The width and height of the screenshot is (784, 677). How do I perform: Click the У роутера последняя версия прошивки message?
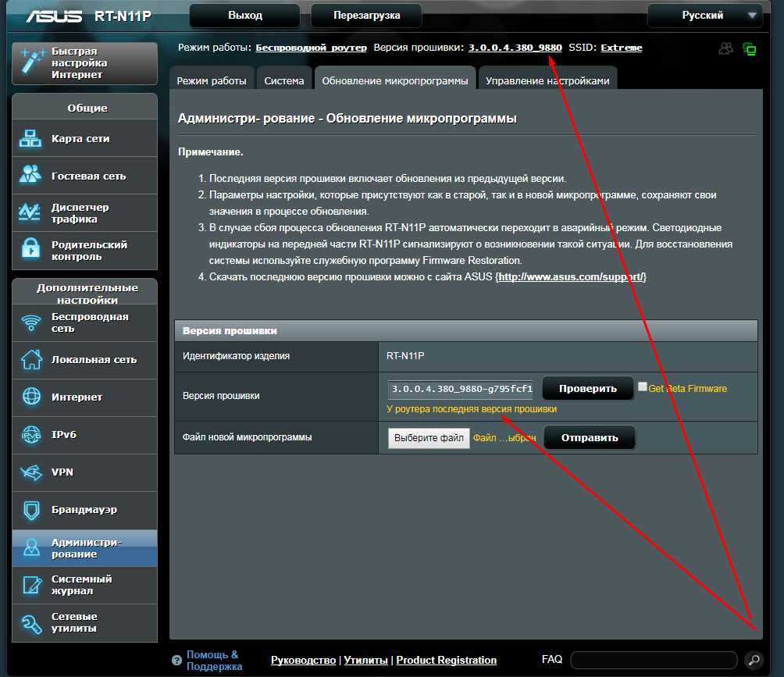pos(472,409)
